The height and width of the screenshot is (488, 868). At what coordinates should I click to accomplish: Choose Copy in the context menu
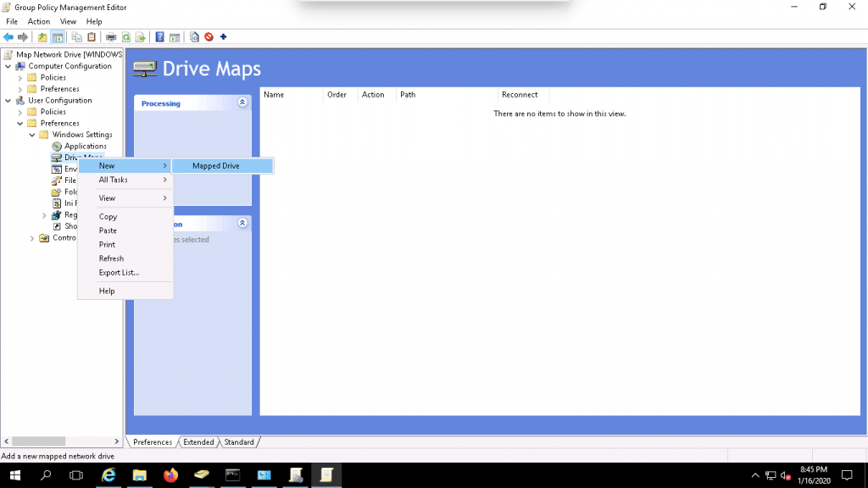click(125, 217)
